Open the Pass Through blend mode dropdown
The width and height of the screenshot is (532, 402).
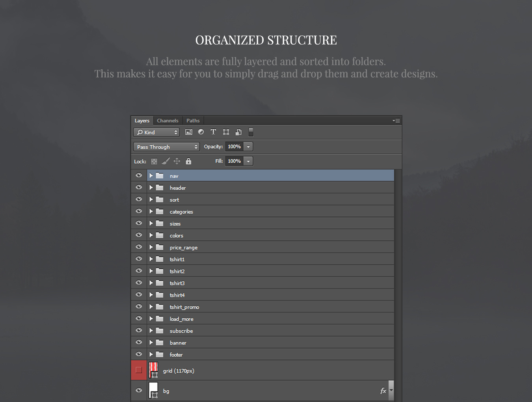pyautogui.click(x=166, y=147)
